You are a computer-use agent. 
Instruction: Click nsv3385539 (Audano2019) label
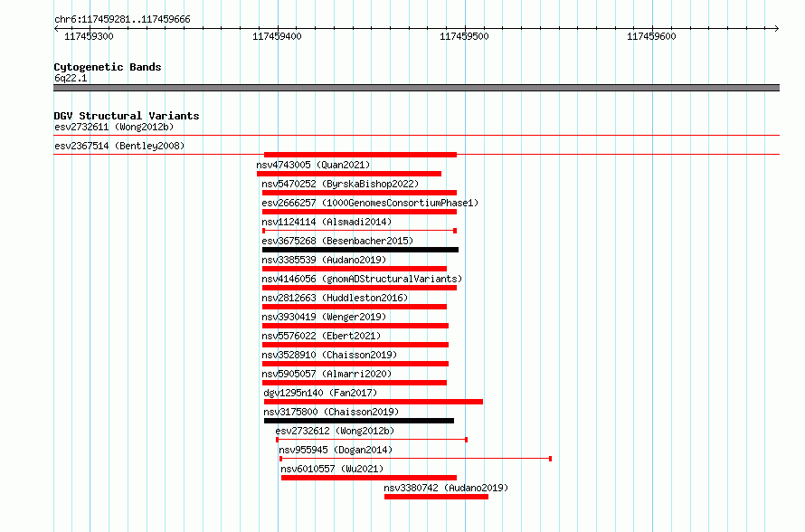click(324, 260)
